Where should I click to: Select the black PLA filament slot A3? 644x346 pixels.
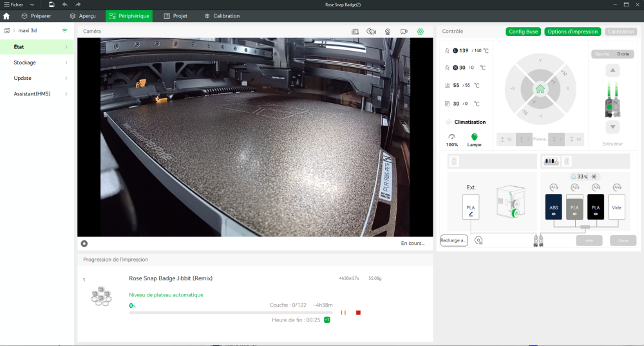[x=595, y=206]
